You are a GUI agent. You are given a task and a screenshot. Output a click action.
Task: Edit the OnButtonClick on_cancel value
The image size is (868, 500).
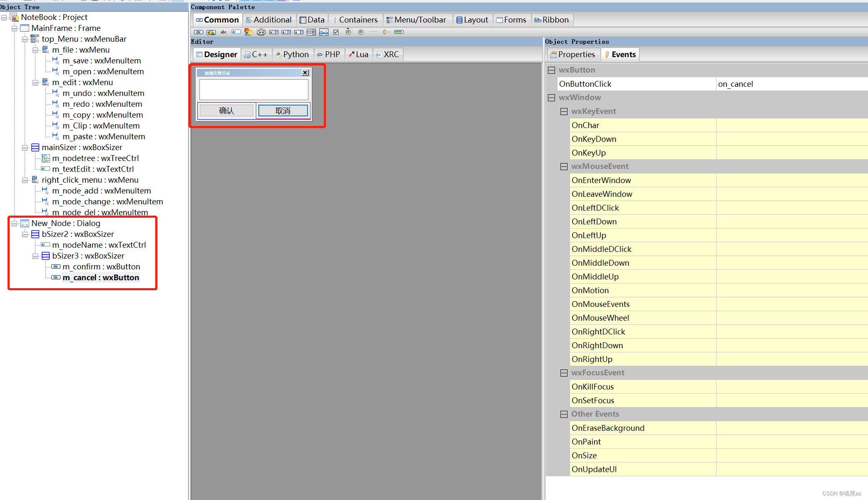point(792,84)
